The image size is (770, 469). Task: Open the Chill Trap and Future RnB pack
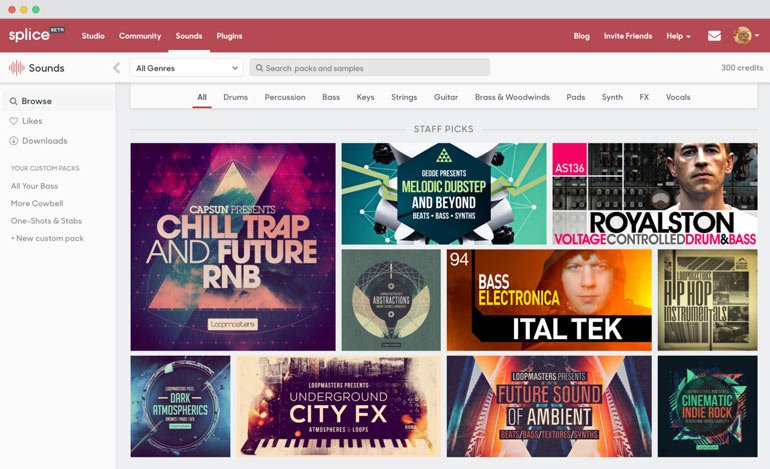233,246
